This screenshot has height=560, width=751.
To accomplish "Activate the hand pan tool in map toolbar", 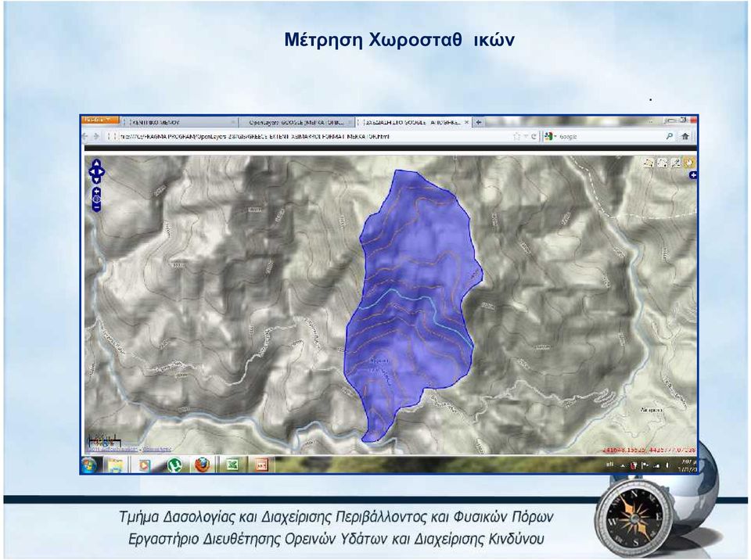I will pyautogui.click(x=689, y=163).
